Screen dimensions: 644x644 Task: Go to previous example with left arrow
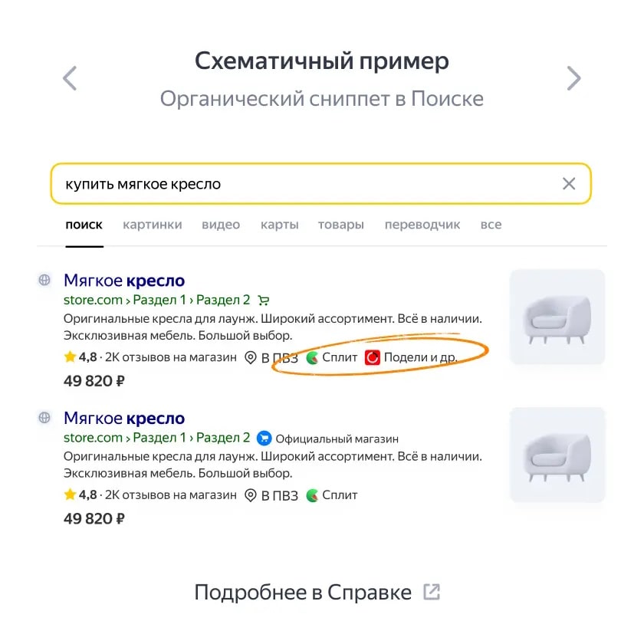(x=70, y=78)
